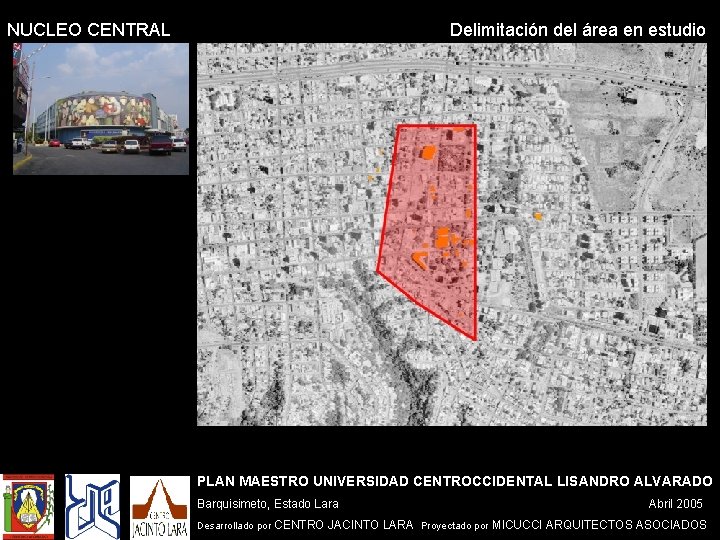720x540 pixels.
Task: Click the Centro Jacinto Lara logo
Action: [159, 507]
